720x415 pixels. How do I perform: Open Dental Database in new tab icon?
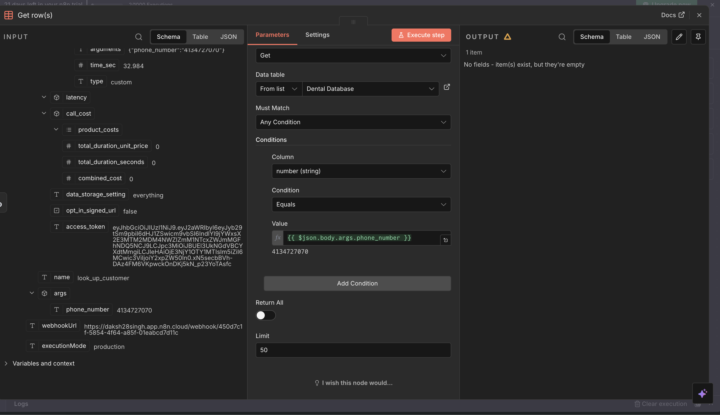447,87
